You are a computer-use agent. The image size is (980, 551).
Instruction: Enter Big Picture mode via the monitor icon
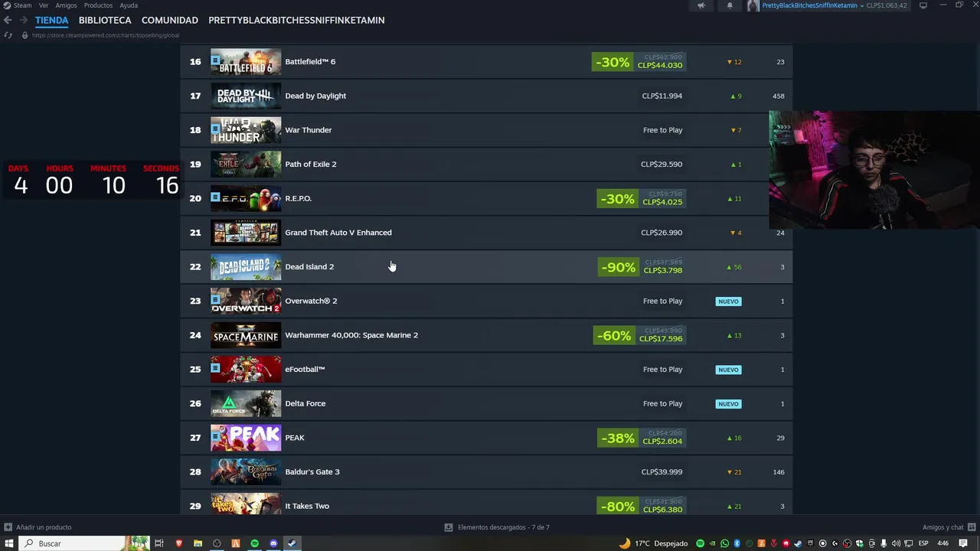(x=923, y=5)
